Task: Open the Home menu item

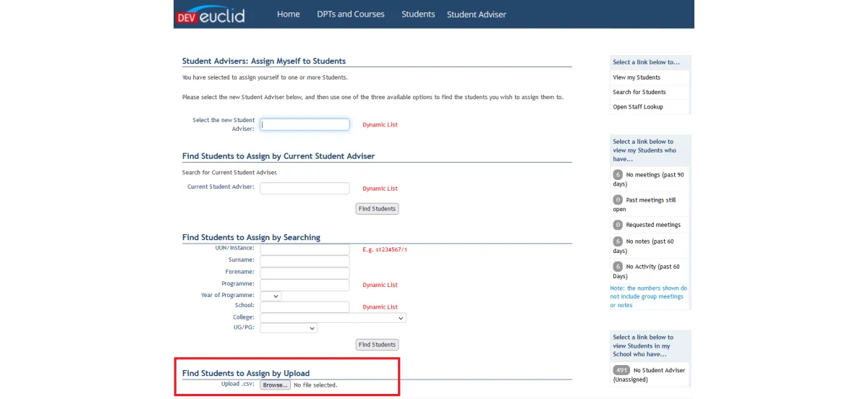Action: click(x=288, y=14)
